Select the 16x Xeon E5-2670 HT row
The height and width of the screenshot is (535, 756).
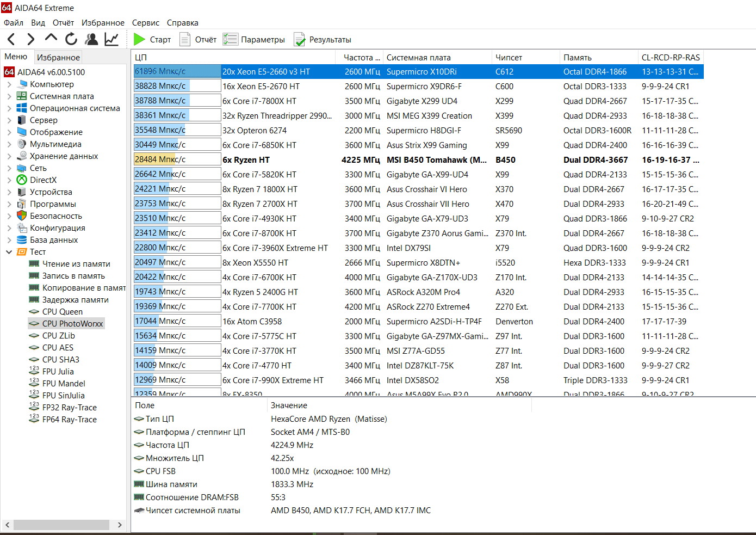[x=418, y=86]
